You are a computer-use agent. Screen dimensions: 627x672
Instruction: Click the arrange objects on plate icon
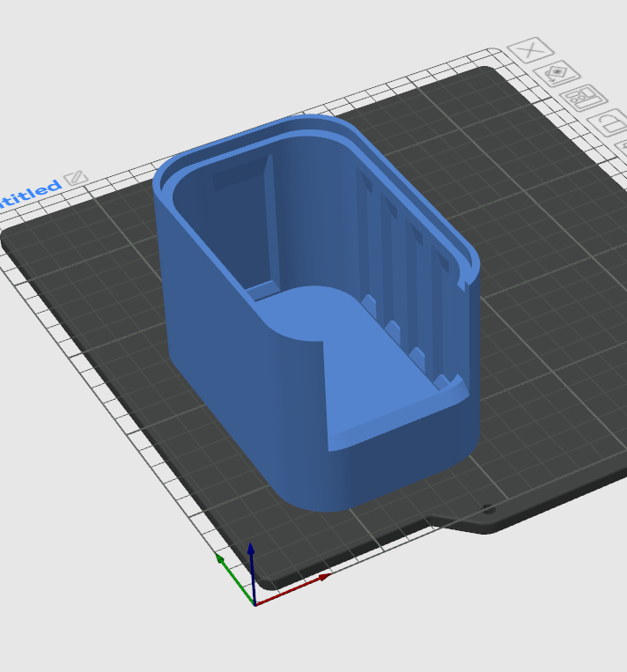click(x=583, y=98)
